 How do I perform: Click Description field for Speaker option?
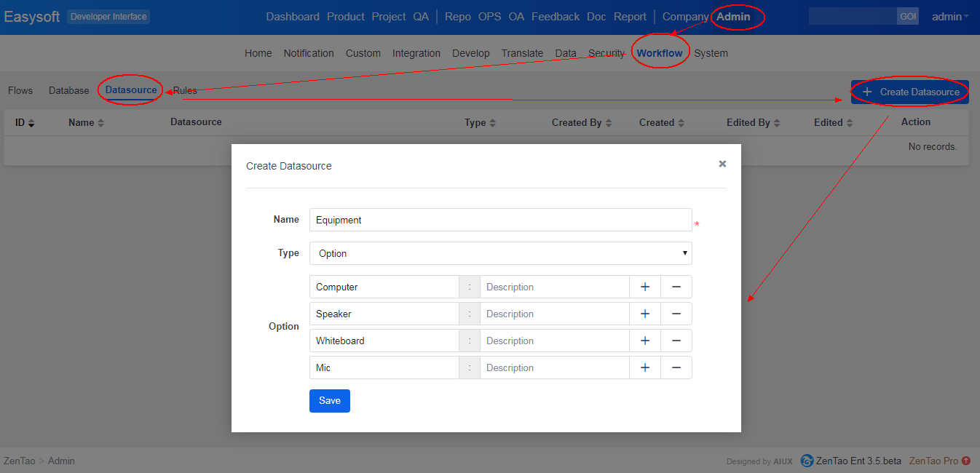pyautogui.click(x=554, y=314)
